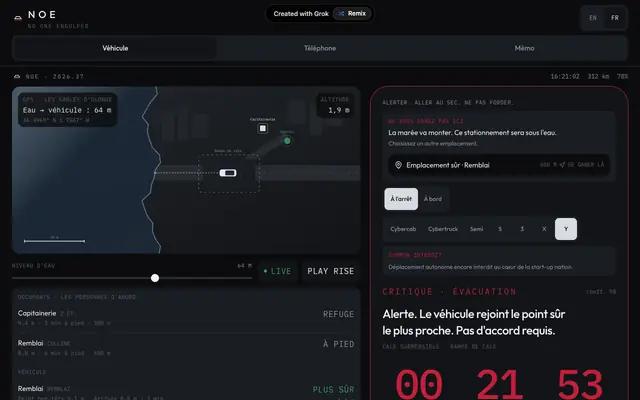The width and height of the screenshot is (640, 400).
Task: Choose the Model X option
Action: pos(544,229)
